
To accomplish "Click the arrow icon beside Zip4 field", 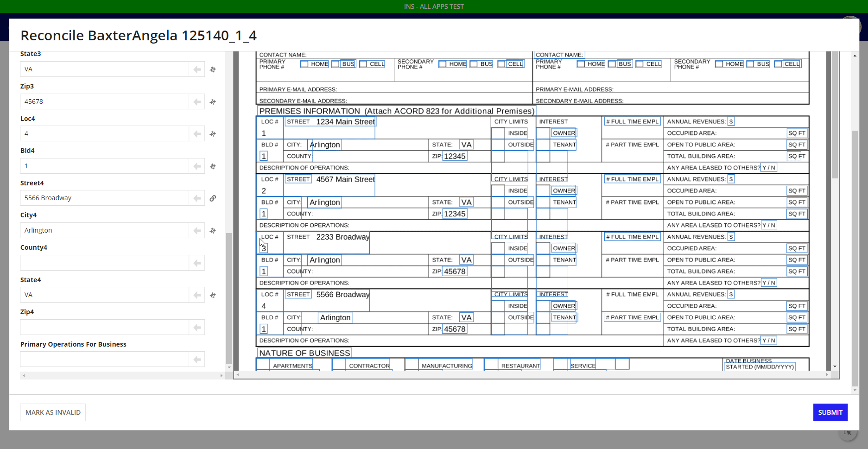I will tap(197, 327).
